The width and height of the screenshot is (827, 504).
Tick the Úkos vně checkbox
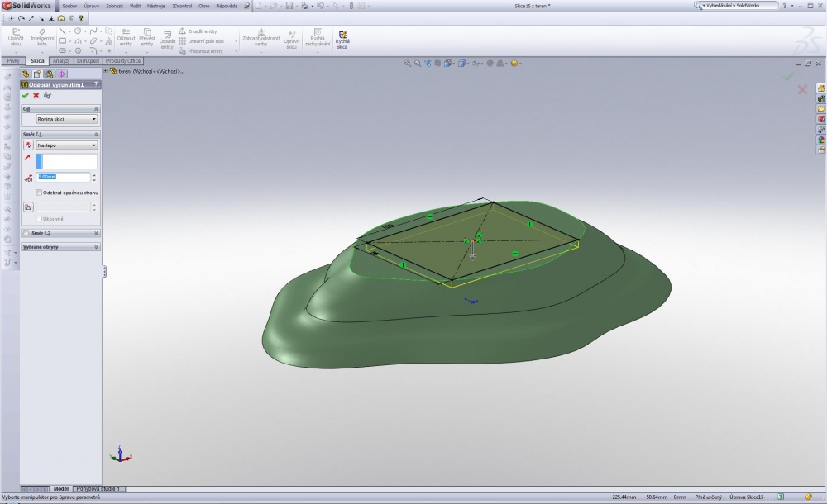point(39,218)
